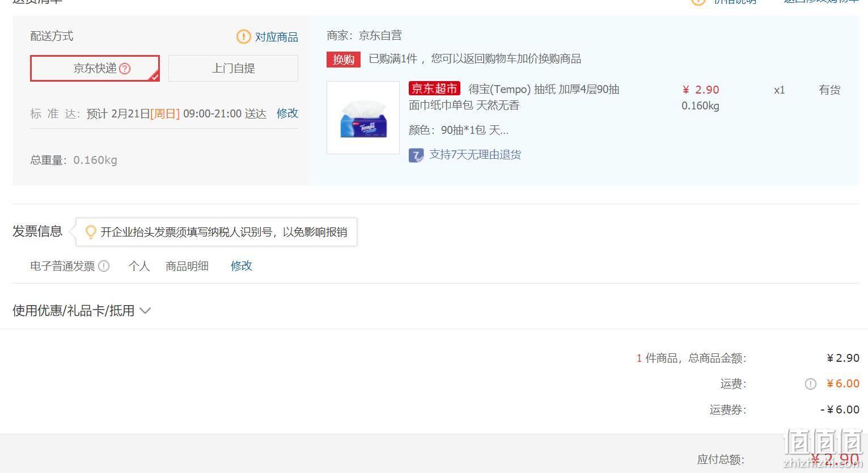The height and width of the screenshot is (473, 868).
Task: Click the ¥2.90 item price
Action: 701,90
